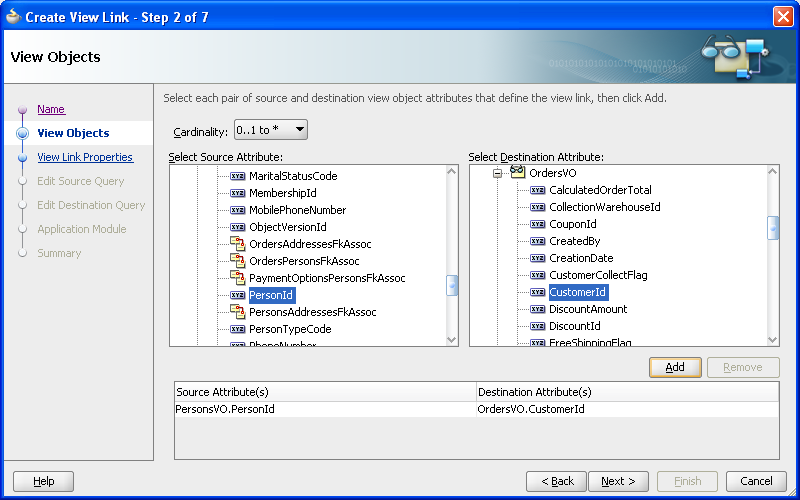Viewport: 800px width, 500px height.
Task: Click the MobilePhoneNumber attribute icon
Action: click(x=237, y=210)
